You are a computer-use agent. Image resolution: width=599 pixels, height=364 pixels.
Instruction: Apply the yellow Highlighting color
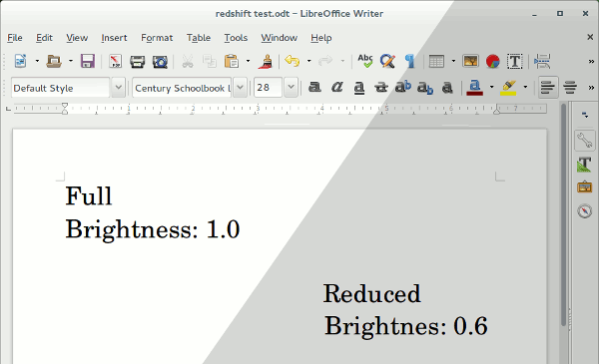tap(508, 88)
